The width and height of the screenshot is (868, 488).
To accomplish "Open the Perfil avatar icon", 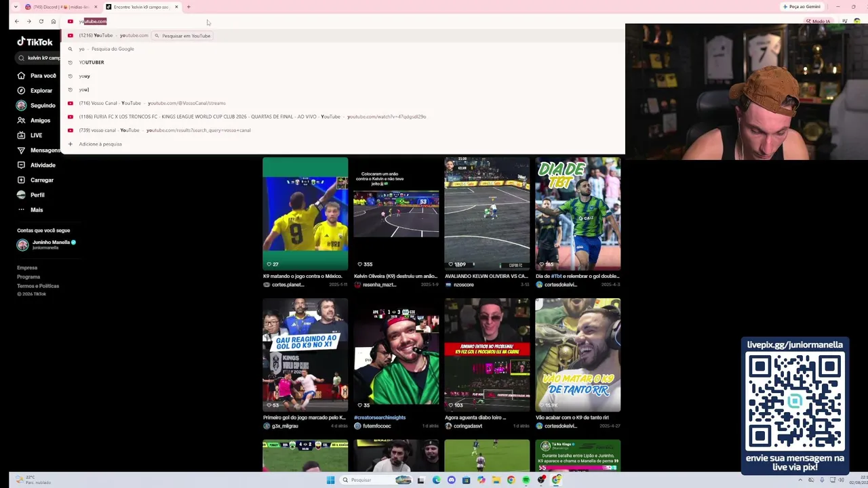I will (x=21, y=195).
